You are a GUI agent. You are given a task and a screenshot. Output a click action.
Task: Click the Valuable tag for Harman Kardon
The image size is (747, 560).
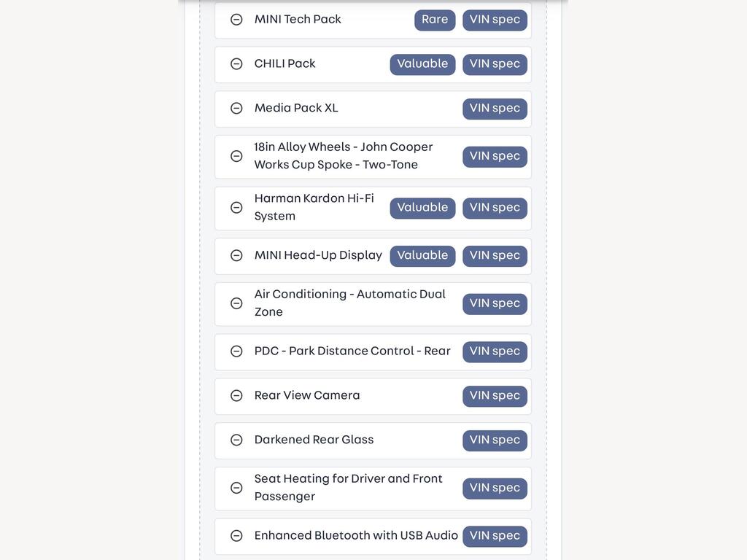422,208
